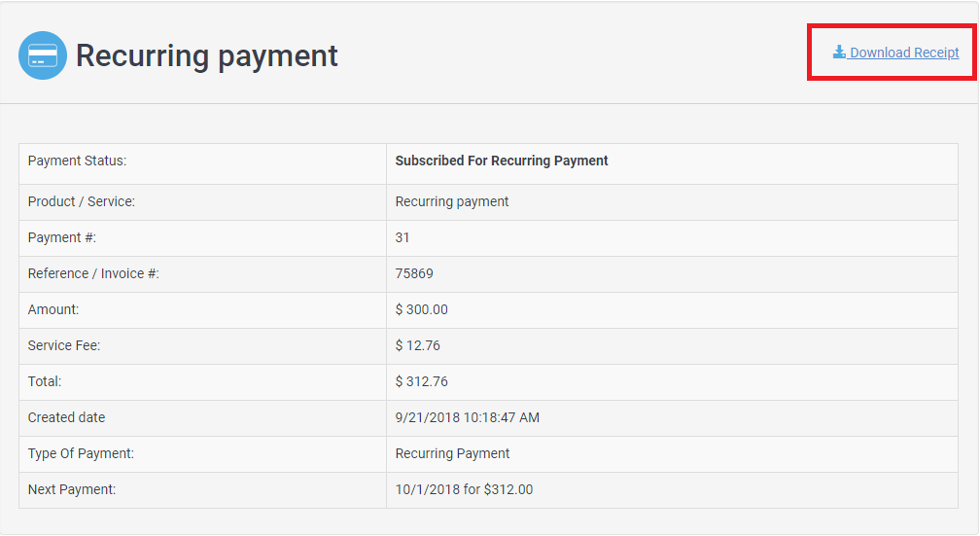Click the Payment Status label

(x=77, y=161)
